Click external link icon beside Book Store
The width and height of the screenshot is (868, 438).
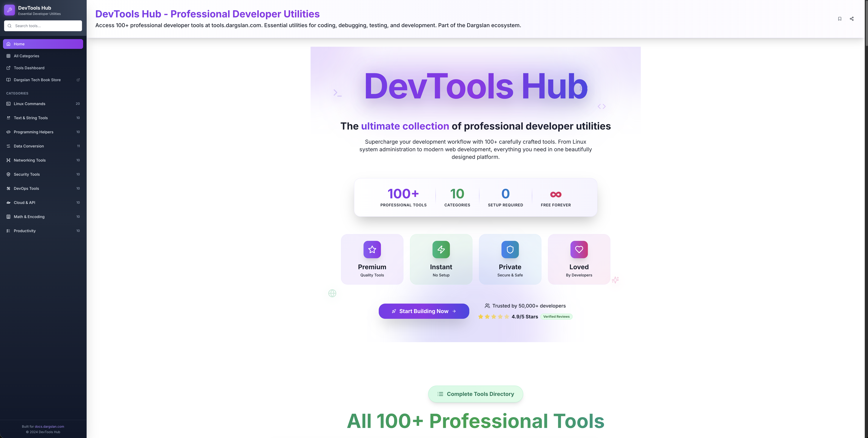point(78,80)
